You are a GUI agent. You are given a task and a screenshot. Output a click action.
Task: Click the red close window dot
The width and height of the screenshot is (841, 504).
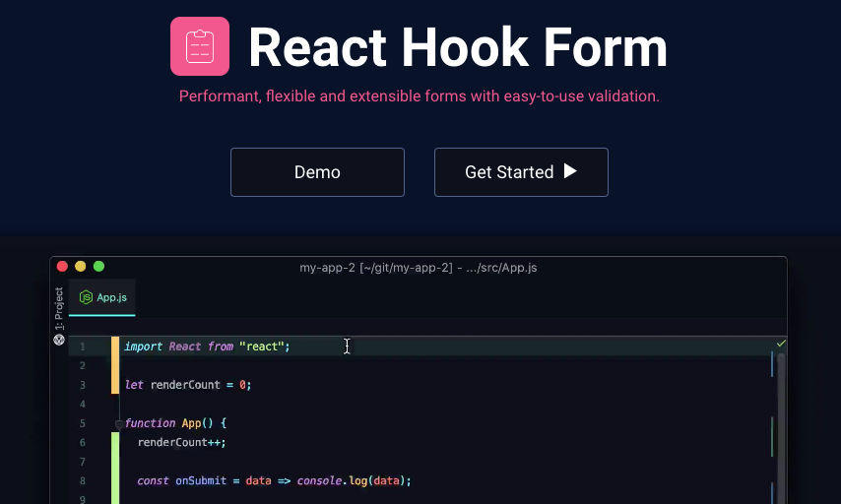click(x=62, y=267)
